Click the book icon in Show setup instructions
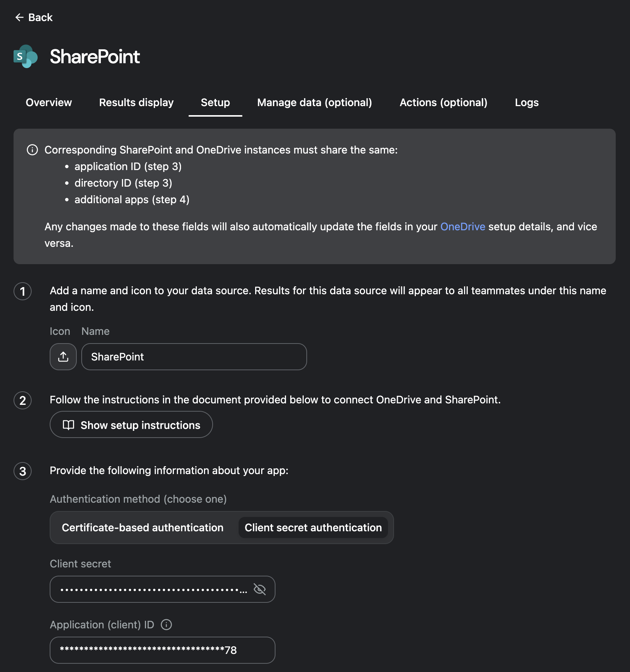Image resolution: width=630 pixels, height=672 pixels. point(69,425)
